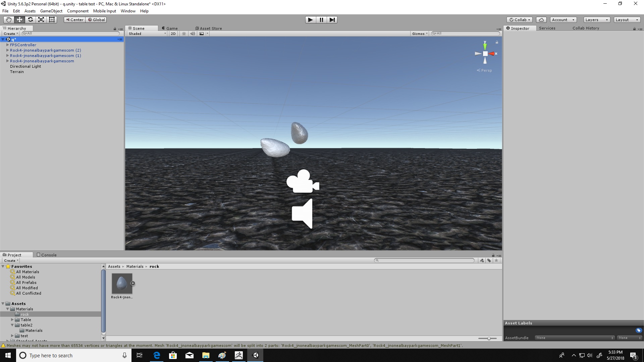Click the Scene view search field
This screenshot has width=644, height=362.
tap(466, 34)
